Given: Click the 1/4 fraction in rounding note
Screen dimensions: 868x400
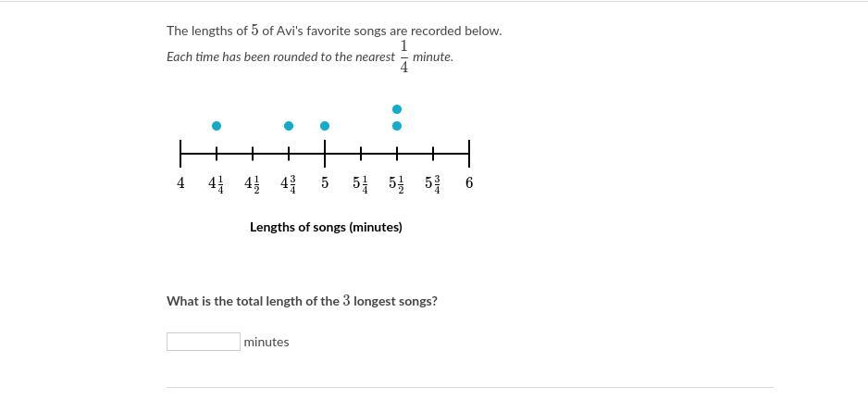Looking at the screenshot, I should [403, 56].
